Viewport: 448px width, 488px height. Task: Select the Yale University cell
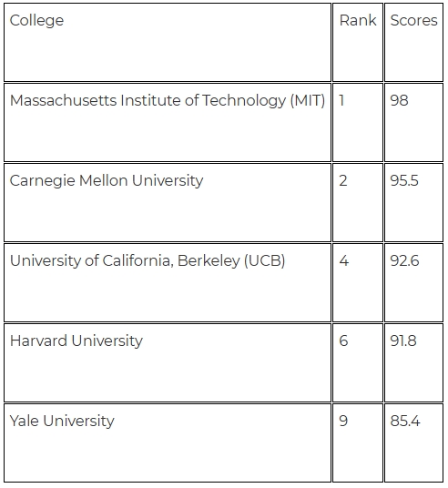point(168,442)
